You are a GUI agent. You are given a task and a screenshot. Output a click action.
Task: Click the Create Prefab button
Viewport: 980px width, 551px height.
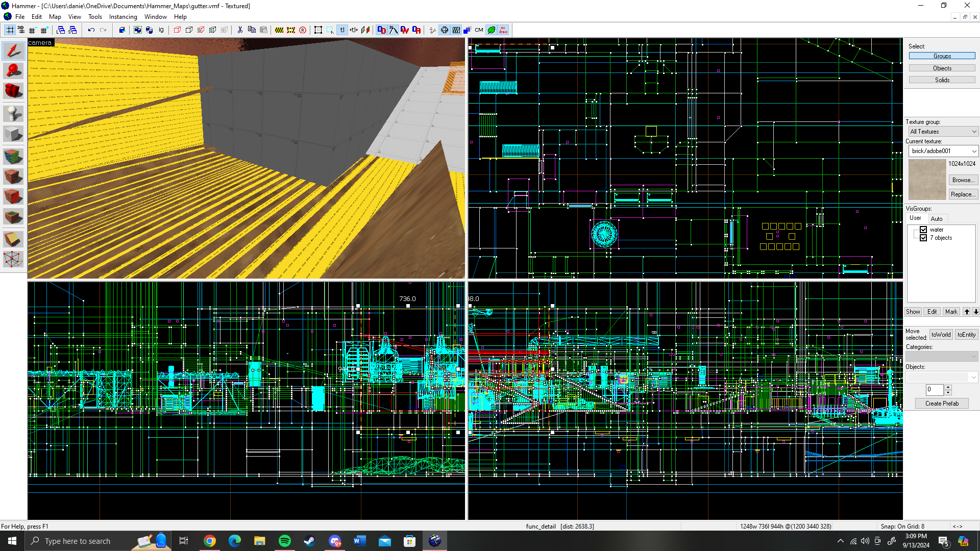point(942,404)
